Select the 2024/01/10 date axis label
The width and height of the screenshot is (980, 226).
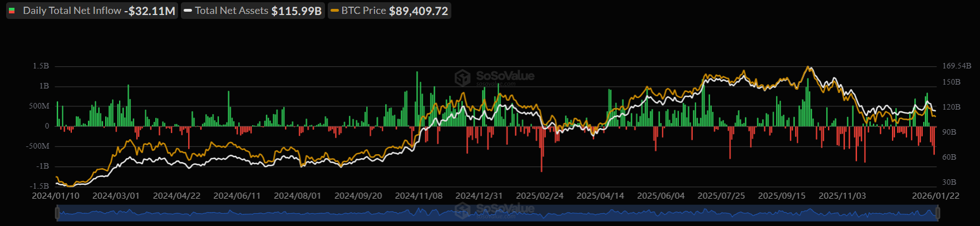pos(56,196)
